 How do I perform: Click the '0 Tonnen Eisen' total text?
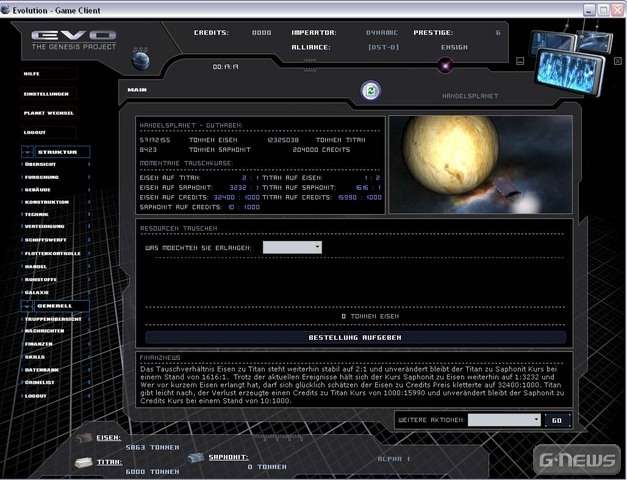(x=370, y=316)
